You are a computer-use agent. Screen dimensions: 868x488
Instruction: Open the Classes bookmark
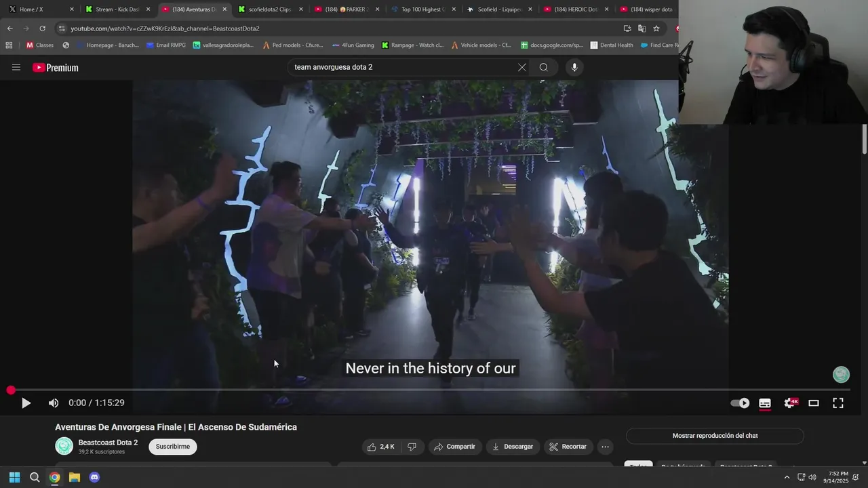point(39,45)
